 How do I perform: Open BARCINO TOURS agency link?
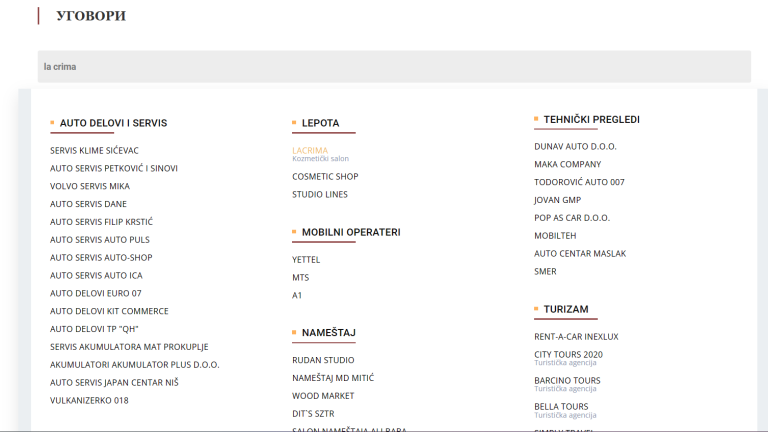coord(567,381)
